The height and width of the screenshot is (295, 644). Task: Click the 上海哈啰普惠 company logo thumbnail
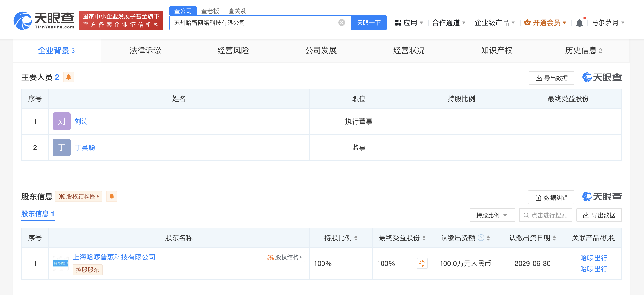tap(61, 263)
